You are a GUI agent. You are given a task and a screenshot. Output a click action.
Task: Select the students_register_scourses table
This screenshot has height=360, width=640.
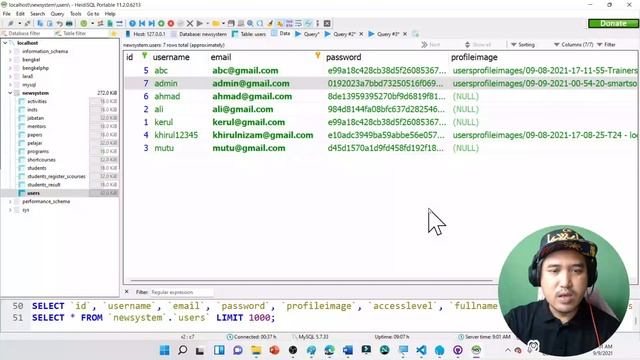coord(56,176)
